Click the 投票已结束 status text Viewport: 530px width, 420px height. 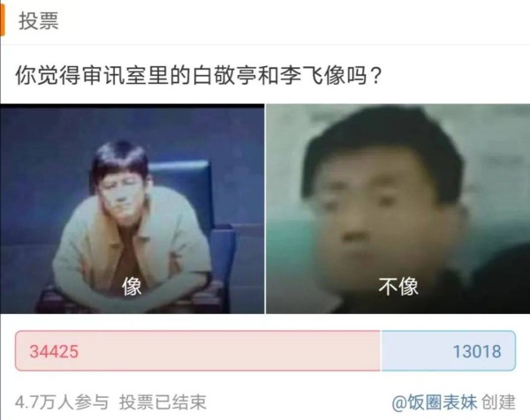coord(163,402)
